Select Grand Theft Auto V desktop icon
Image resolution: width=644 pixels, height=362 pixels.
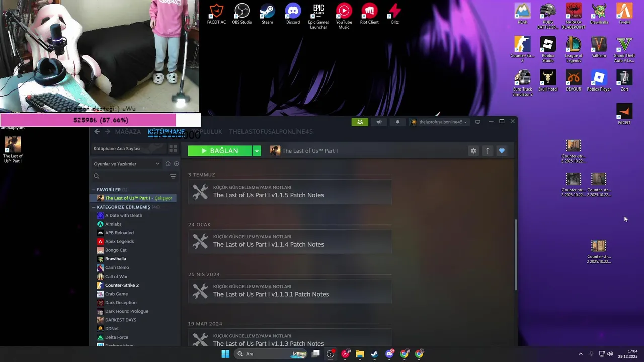click(624, 49)
